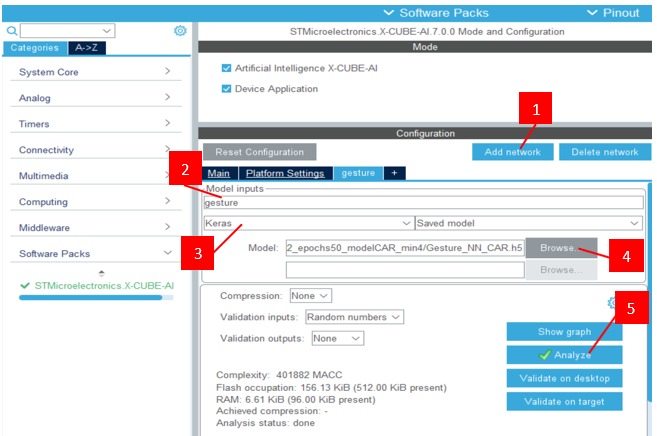Click the configuration panel vertical scrollbar
657x436 pixels.
coord(650,293)
